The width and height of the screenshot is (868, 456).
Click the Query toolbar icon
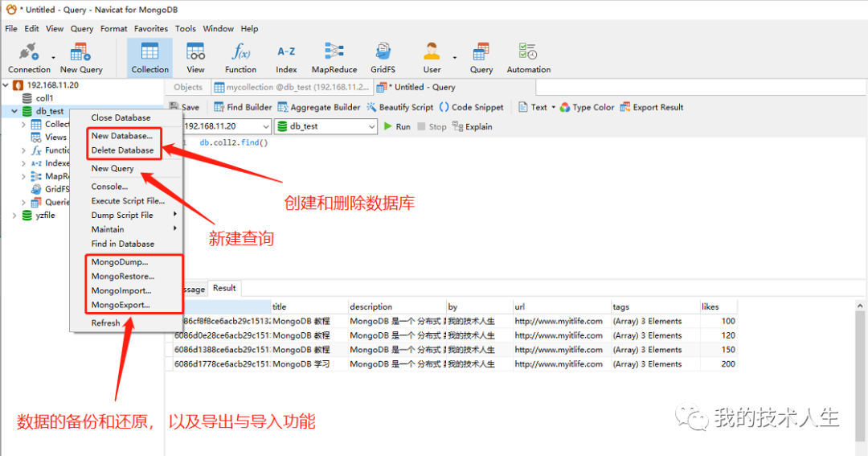click(481, 58)
